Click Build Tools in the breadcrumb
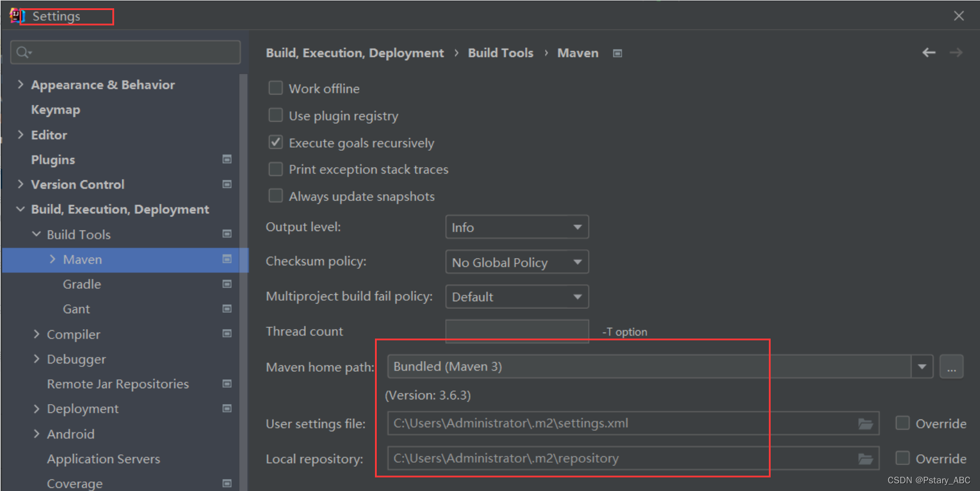Screen dimensions: 980x491 [x=500, y=53]
